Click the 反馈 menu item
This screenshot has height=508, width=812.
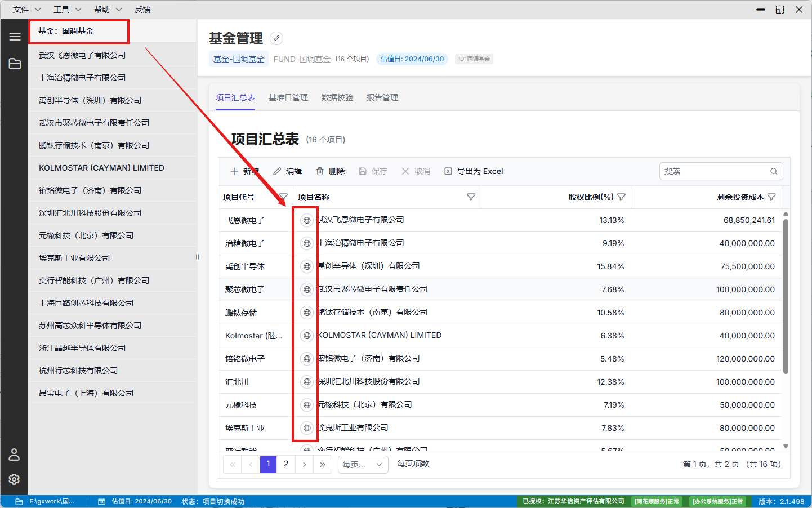pos(142,10)
